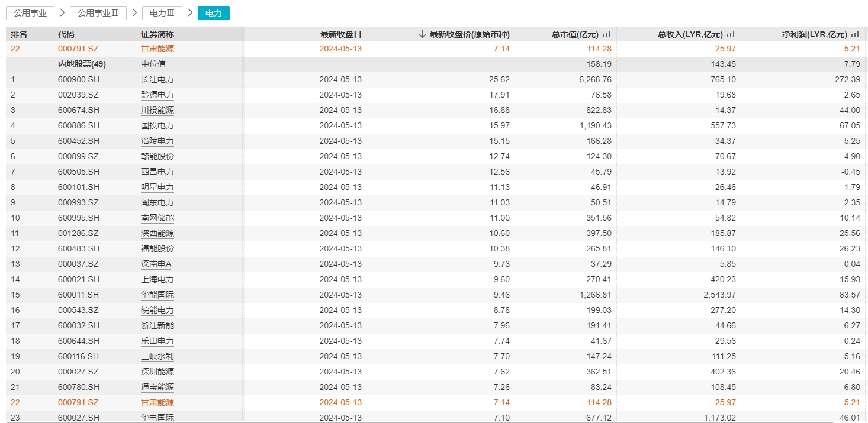The image size is (868, 423).
Task: Sort by the 排名 column header
Action: 19,34
